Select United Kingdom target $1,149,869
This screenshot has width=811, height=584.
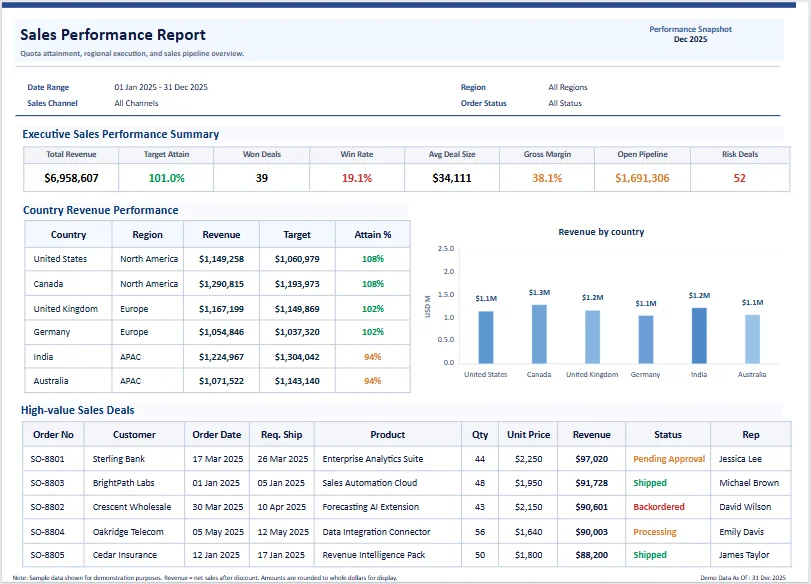click(297, 309)
